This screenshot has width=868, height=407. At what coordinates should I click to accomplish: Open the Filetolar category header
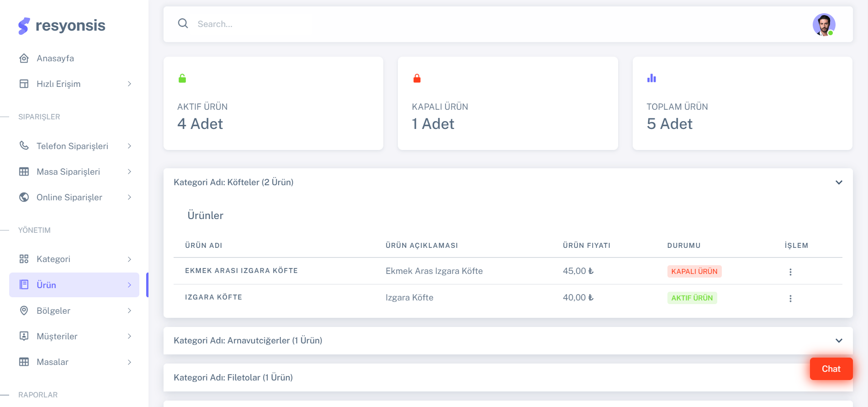[x=508, y=378]
